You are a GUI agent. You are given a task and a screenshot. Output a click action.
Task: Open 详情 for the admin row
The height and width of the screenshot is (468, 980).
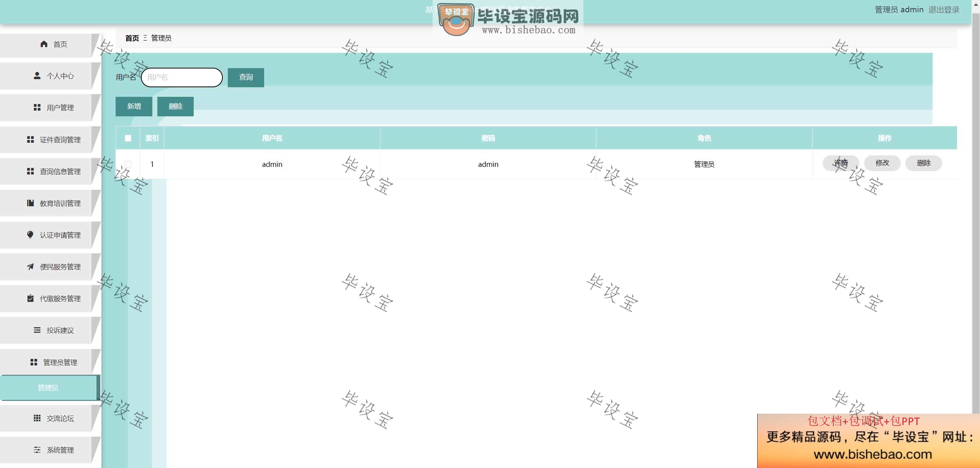click(841, 163)
